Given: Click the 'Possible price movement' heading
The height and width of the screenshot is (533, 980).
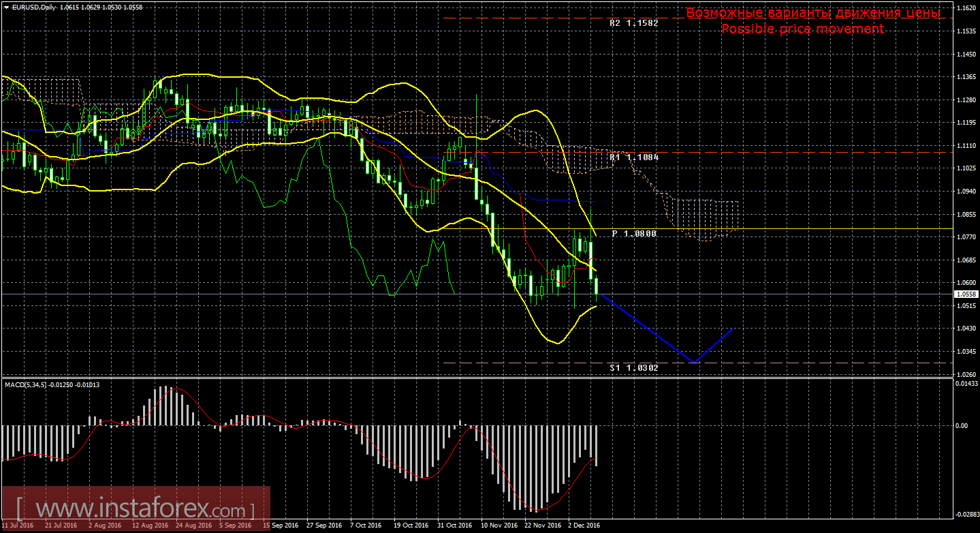Looking at the screenshot, I should tap(802, 29).
